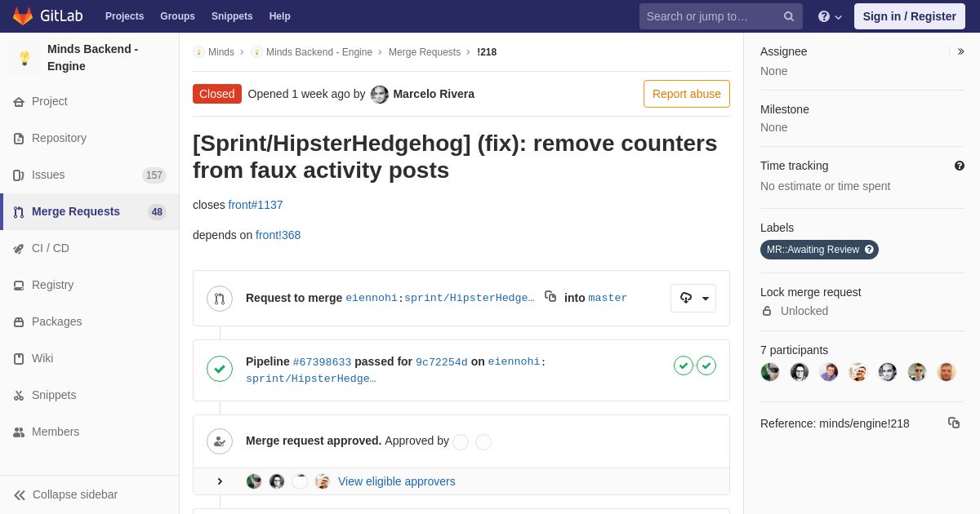This screenshot has width=980, height=514.
Task: Open the master target branch link
Action: point(608,298)
